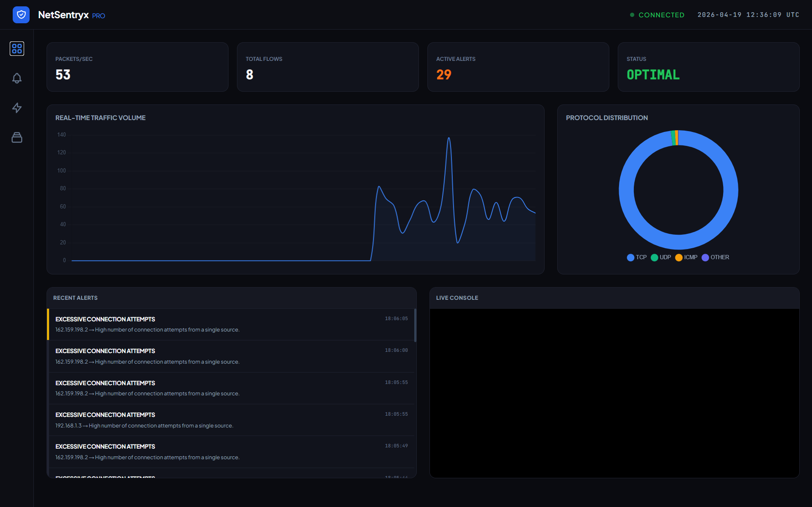Open the alert timestamped 18:05:49

[x=231, y=452]
